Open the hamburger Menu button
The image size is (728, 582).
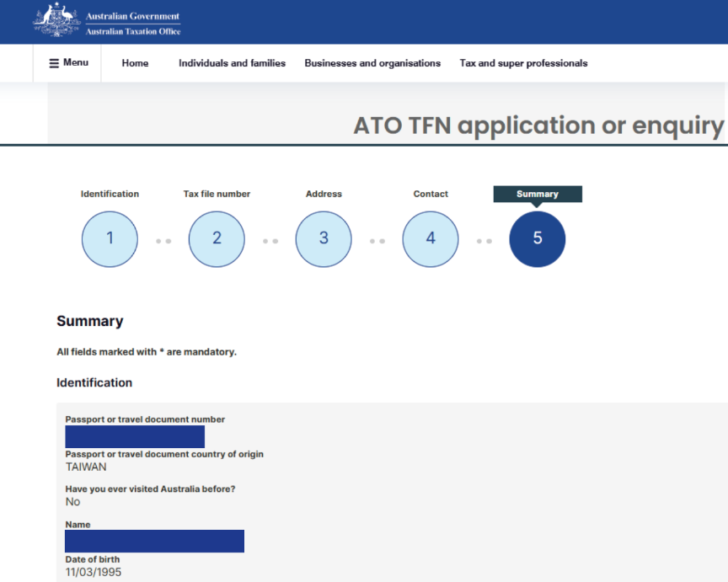[68, 63]
